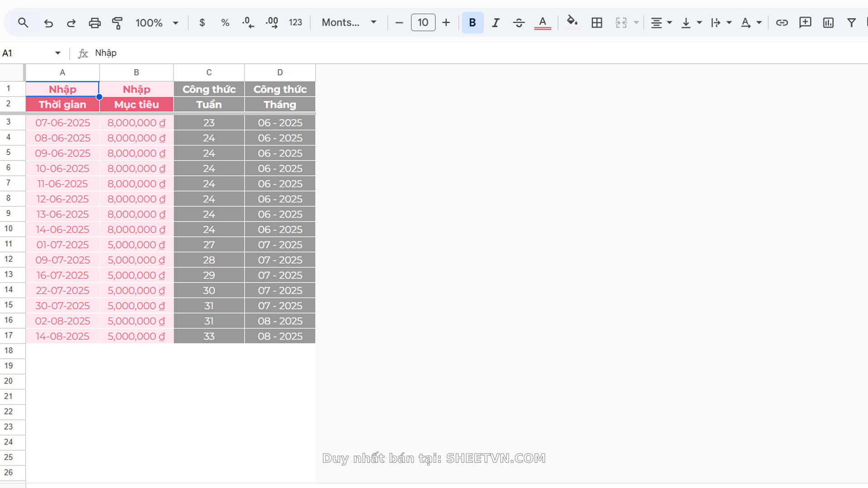Click the font size input field
Screen dimensions: 868x488
pos(423,23)
